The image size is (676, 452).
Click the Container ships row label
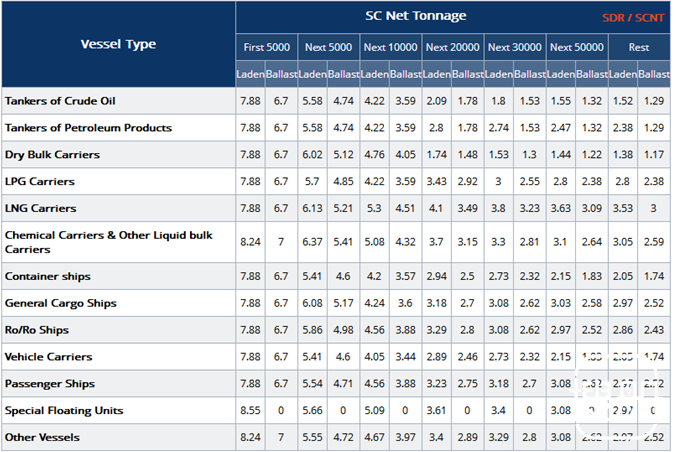point(48,276)
